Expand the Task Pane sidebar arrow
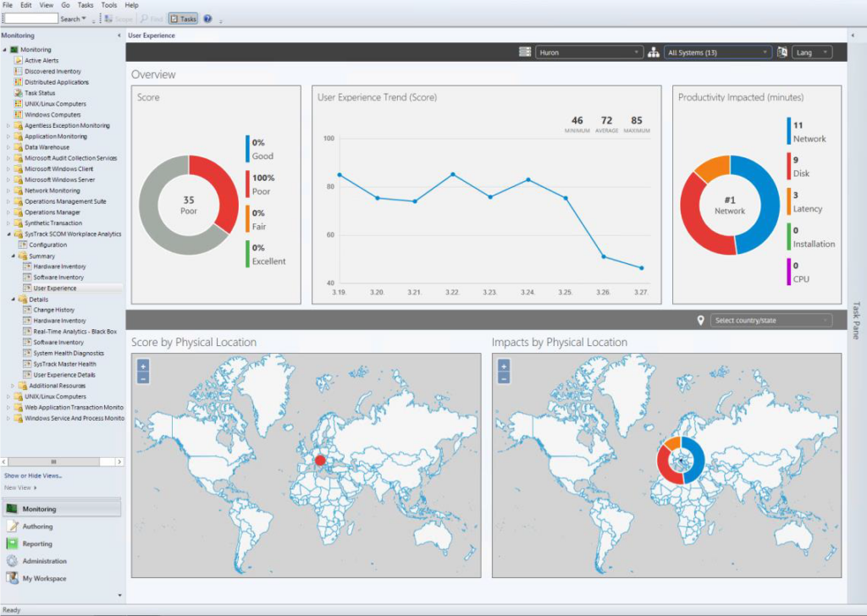The image size is (867, 616). pos(853,36)
